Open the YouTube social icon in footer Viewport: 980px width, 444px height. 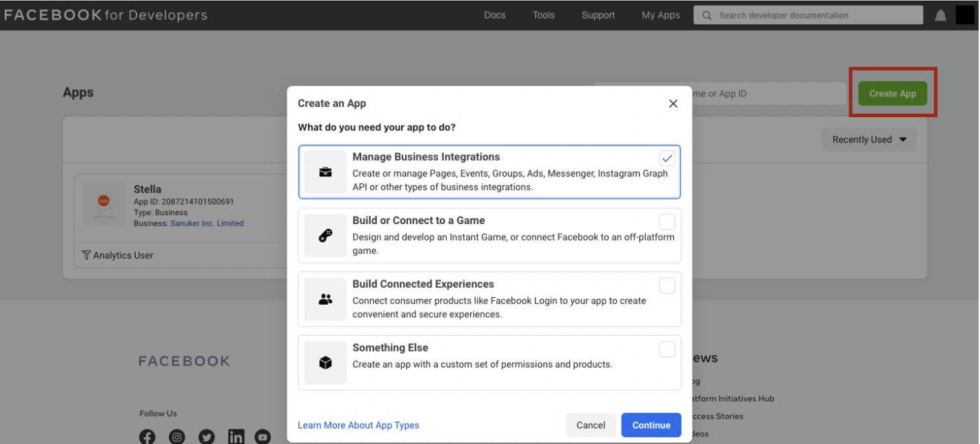[263, 436]
